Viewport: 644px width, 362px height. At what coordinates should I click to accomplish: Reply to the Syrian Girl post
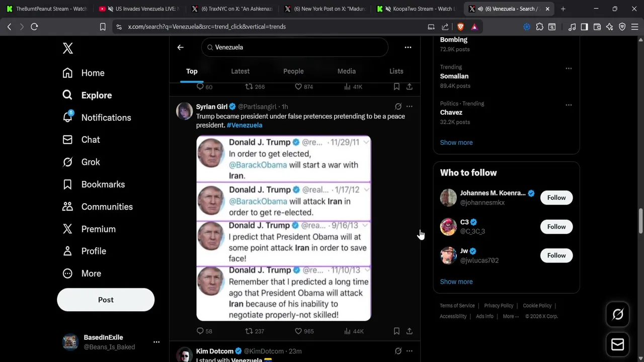pyautogui.click(x=204, y=331)
